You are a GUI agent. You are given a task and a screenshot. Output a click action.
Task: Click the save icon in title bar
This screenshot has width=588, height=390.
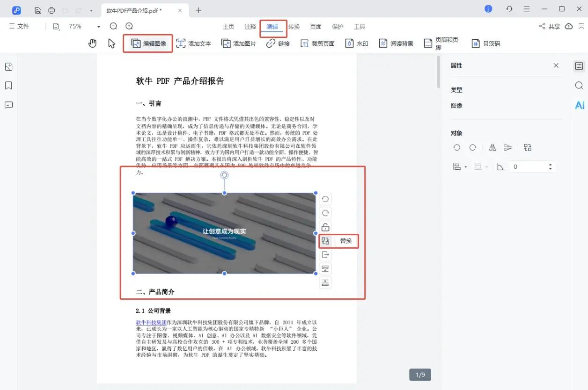click(x=38, y=10)
